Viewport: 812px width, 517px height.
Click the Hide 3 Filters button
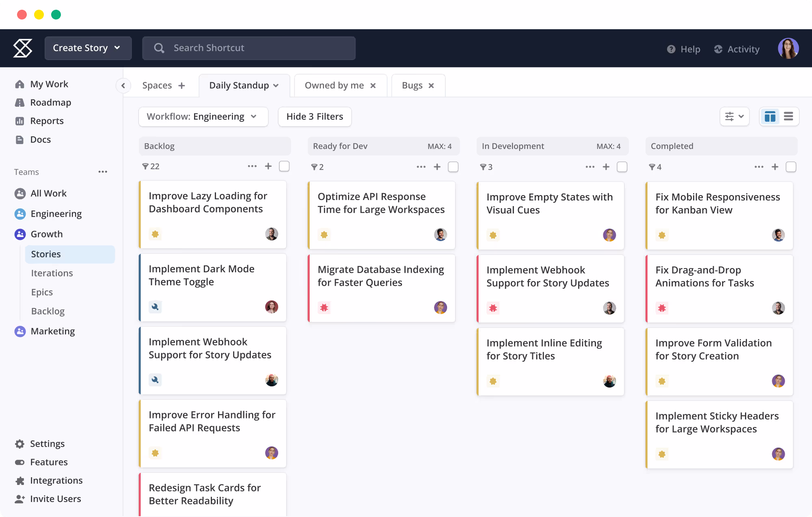pos(315,117)
